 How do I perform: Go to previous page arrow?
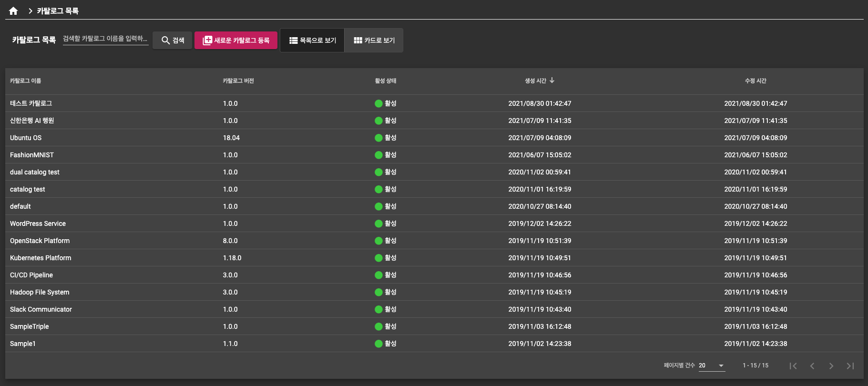point(812,366)
